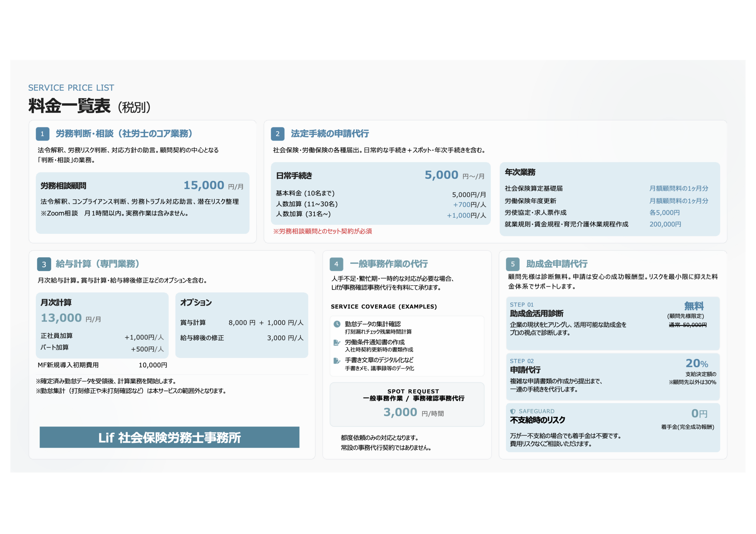Click the numbered badge 4 beside 一般事務作業の代行

(x=336, y=264)
